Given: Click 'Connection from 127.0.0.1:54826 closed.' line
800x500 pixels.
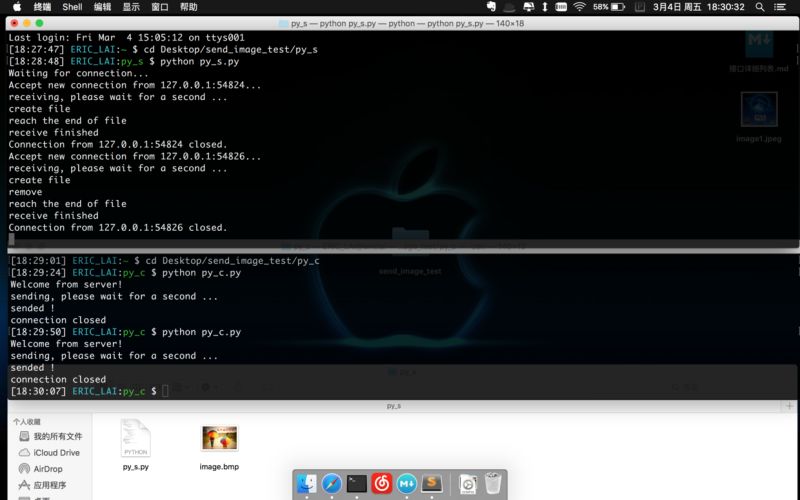Looking at the screenshot, I should pos(118,228).
